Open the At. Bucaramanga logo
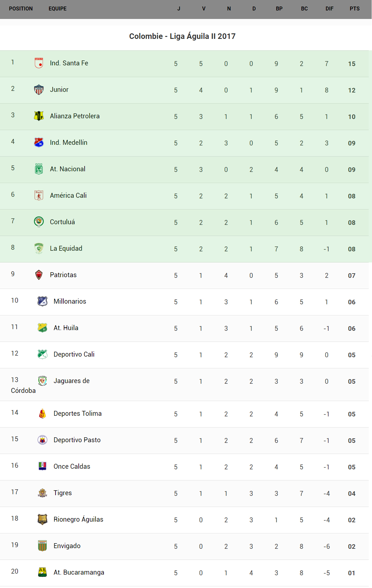 pos(42,572)
